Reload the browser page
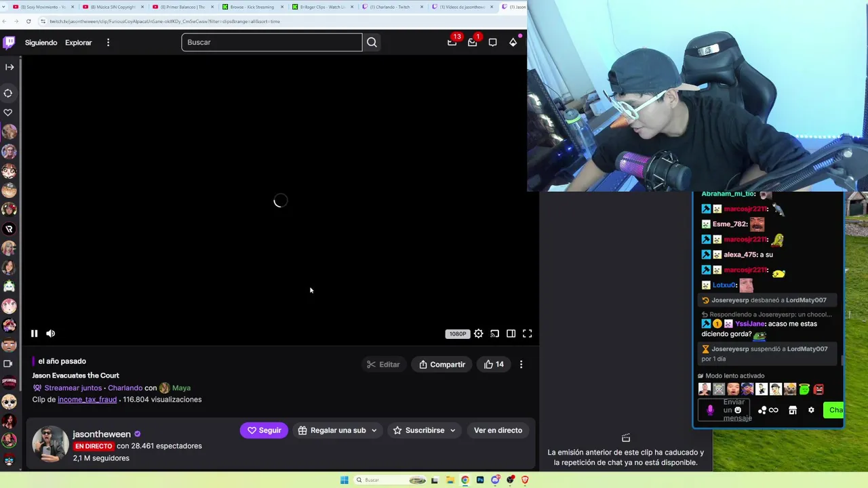Screen dimensions: 868x488 (x=28, y=21)
